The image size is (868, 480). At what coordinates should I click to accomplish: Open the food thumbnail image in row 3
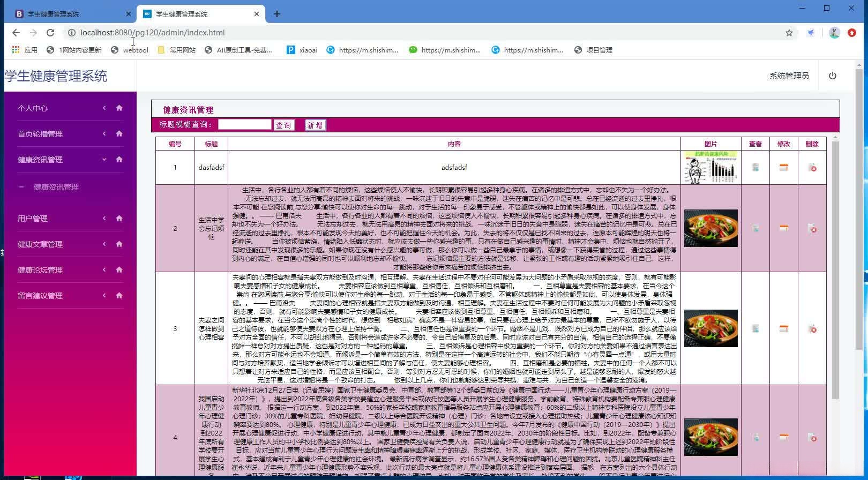710,328
